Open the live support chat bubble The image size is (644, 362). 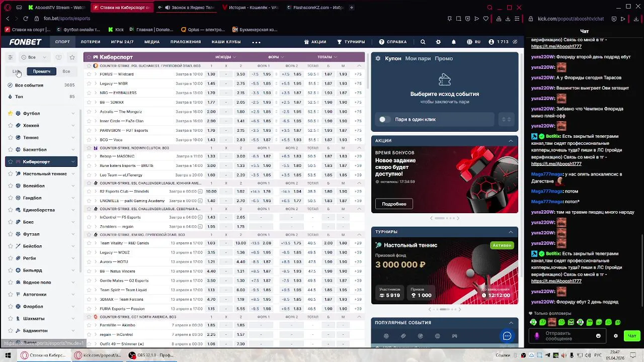pyautogui.click(x=507, y=336)
